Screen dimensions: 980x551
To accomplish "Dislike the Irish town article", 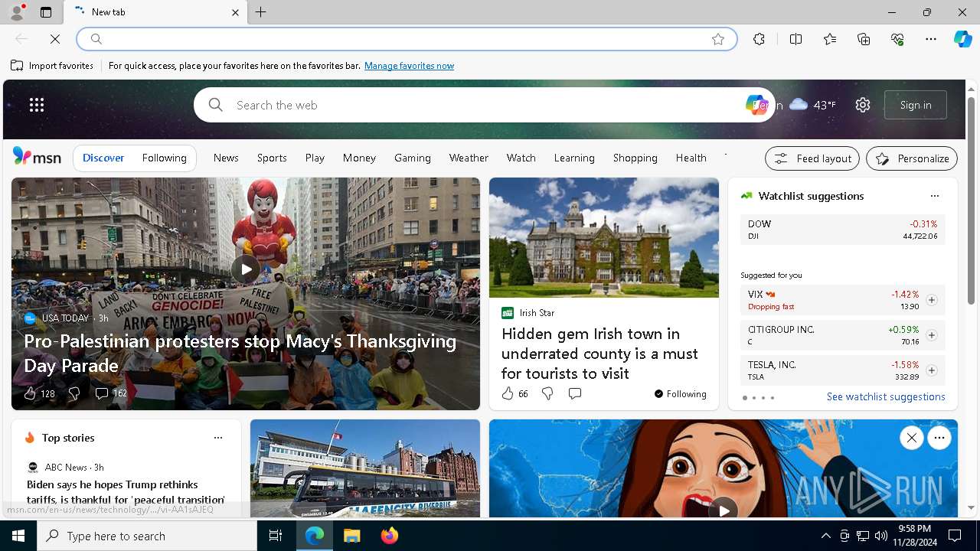I will (547, 393).
